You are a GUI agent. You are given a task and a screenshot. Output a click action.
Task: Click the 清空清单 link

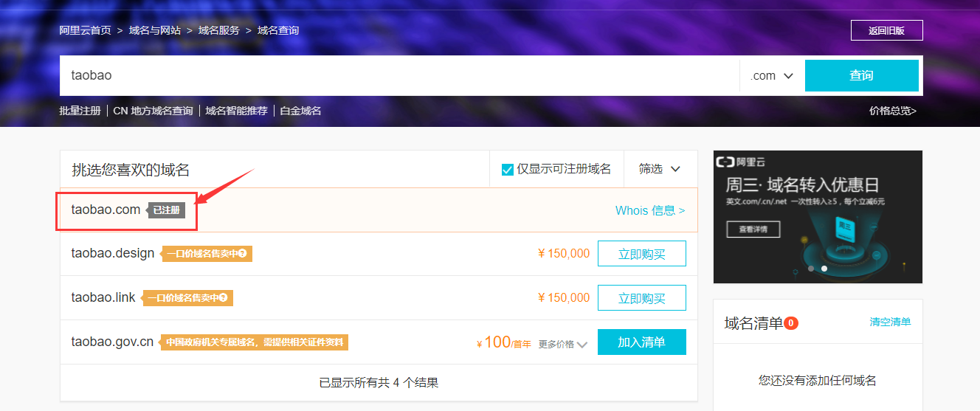tap(890, 322)
